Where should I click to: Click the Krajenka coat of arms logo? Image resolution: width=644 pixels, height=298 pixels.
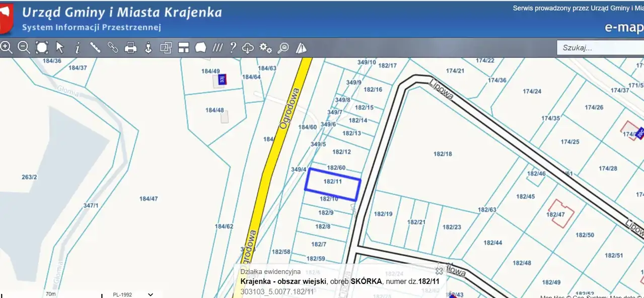point(7,19)
